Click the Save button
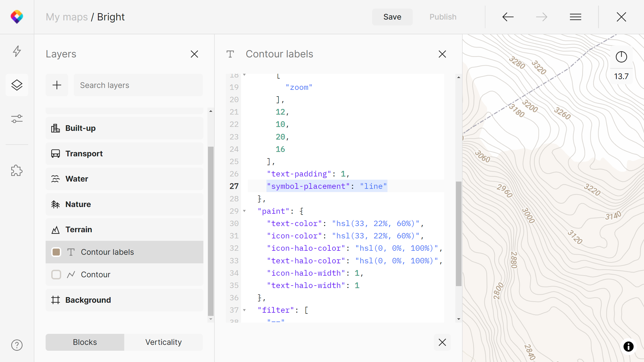Image resolution: width=644 pixels, height=362 pixels. tap(392, 17)
